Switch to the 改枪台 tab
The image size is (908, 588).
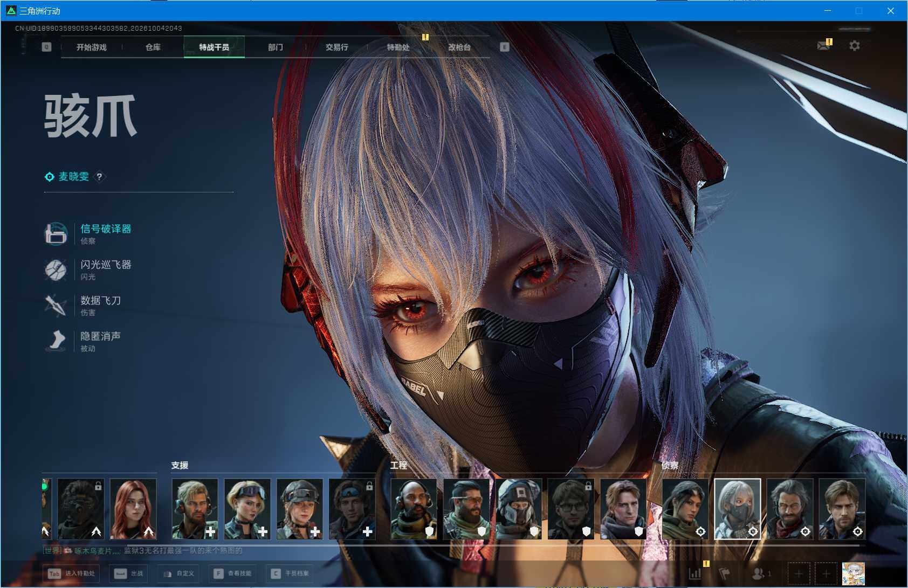459,47
